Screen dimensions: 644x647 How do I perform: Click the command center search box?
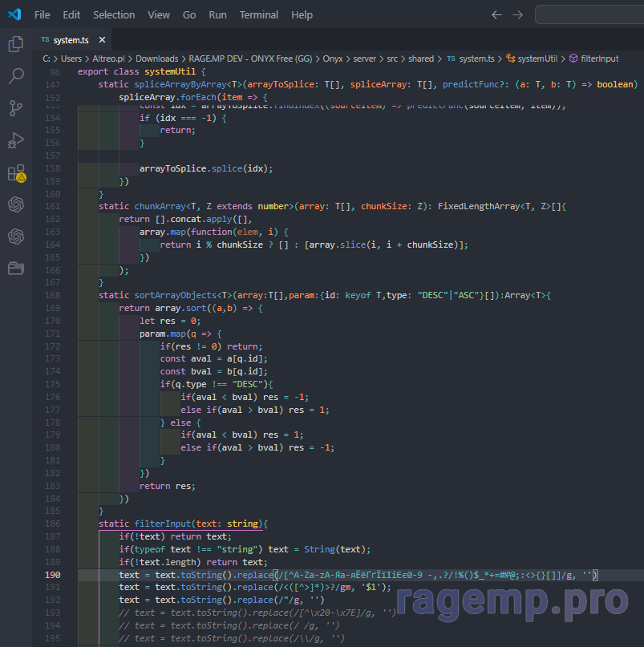[x=589, y=14]
